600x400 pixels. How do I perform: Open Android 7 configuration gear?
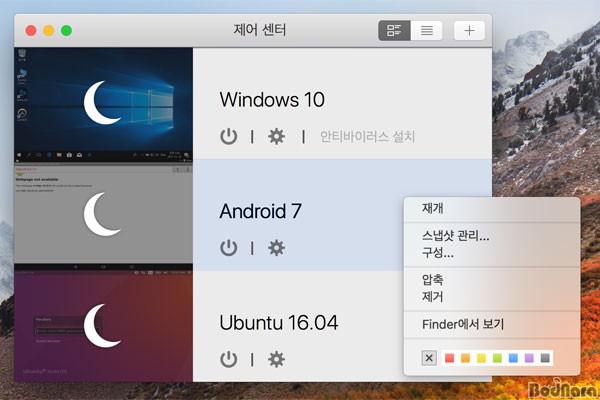point(276,248)
